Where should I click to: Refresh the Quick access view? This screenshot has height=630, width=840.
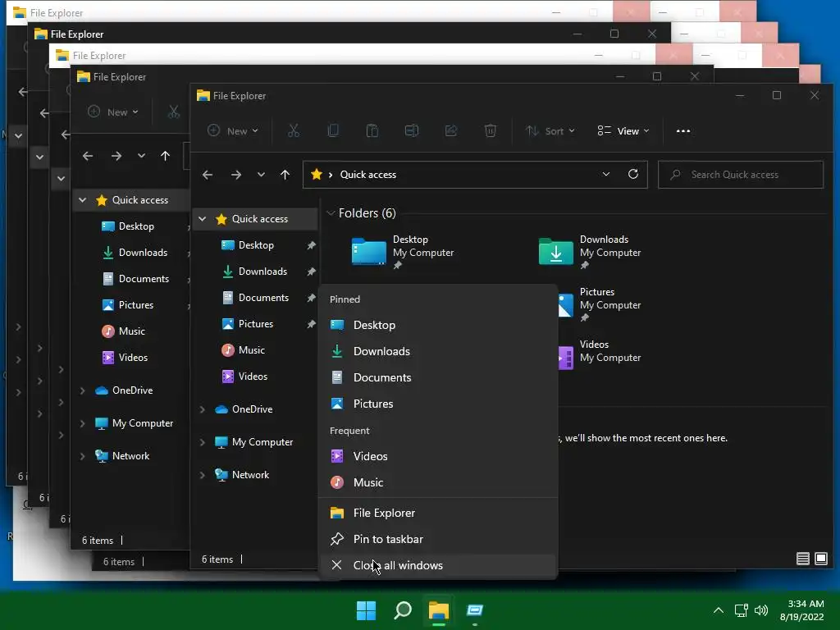coord(633,174)
